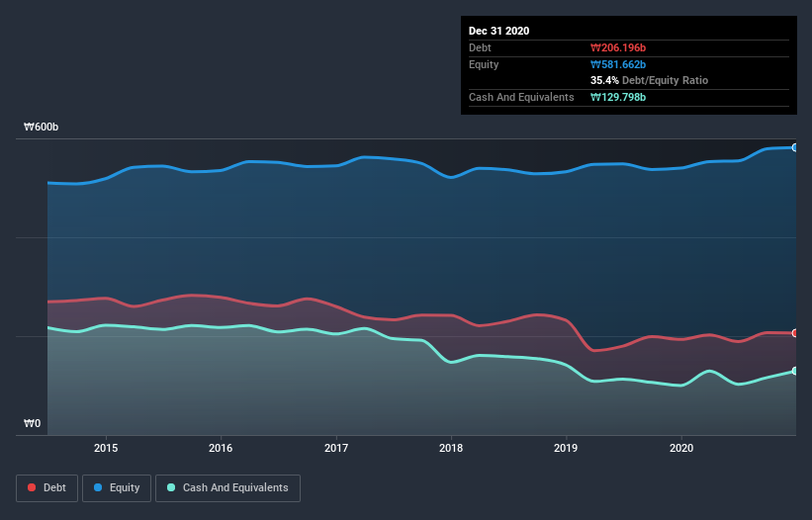Click the tooltip's Cash And Equivalents label
The width and height of the screenshot is (812, 520).
click(x=521, y=97)
